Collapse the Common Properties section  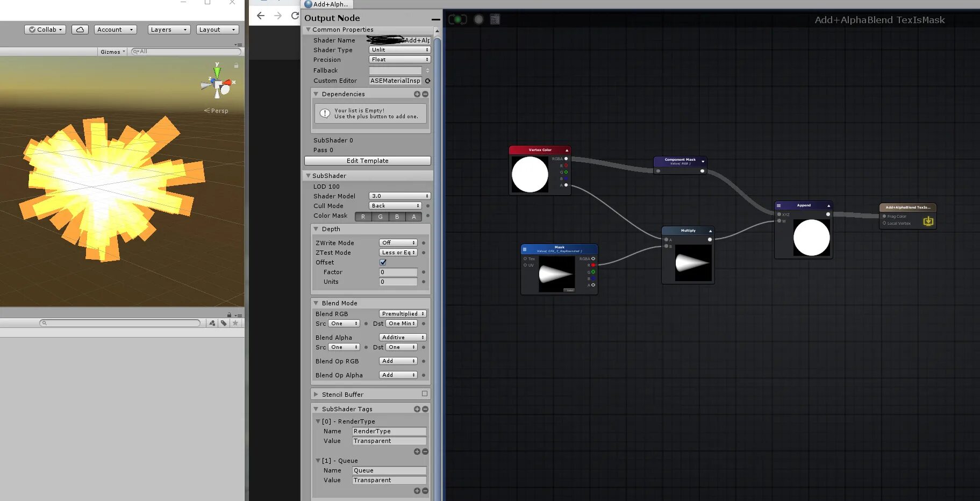pyautogui.click(x=308, y=30)
